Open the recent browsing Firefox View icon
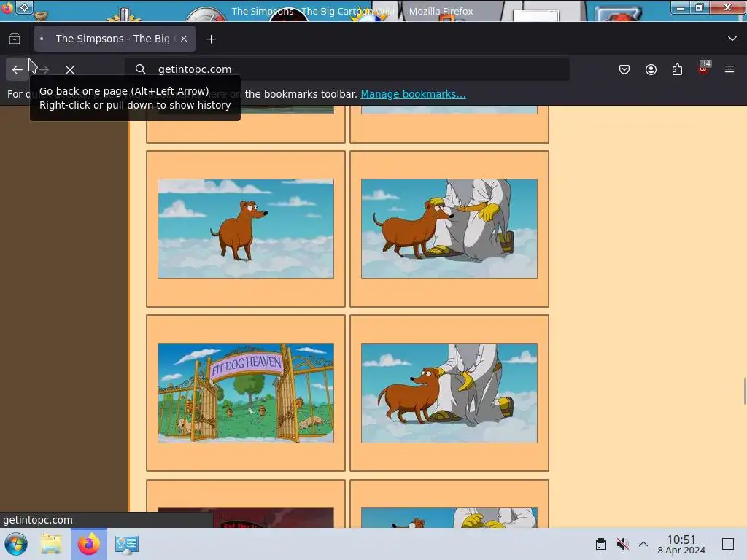 click(x=15, y=39)
